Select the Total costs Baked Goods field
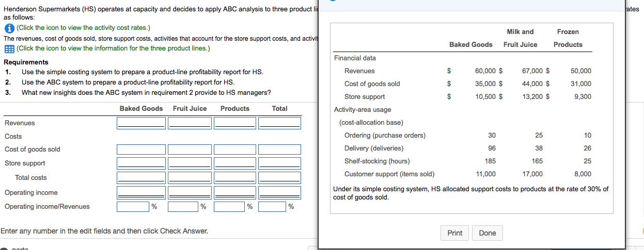The image size is (644, 250). coord(141,177)
